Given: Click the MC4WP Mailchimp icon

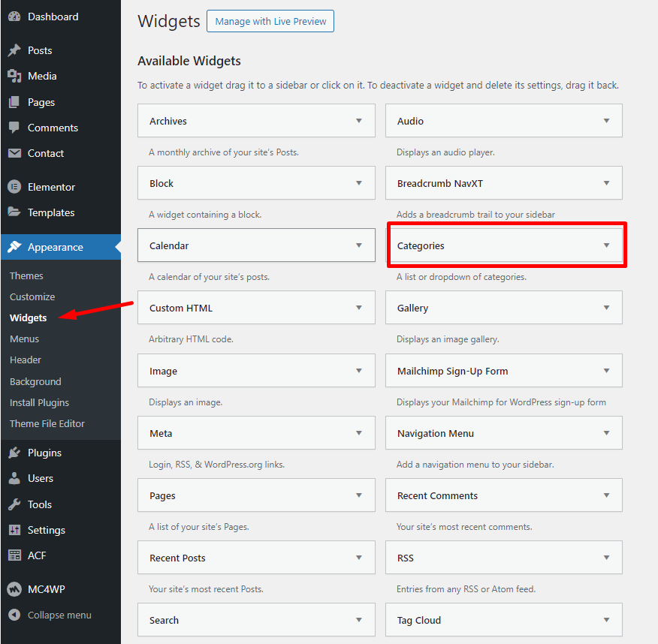Looking at the screenshot, I should [14, 589].
